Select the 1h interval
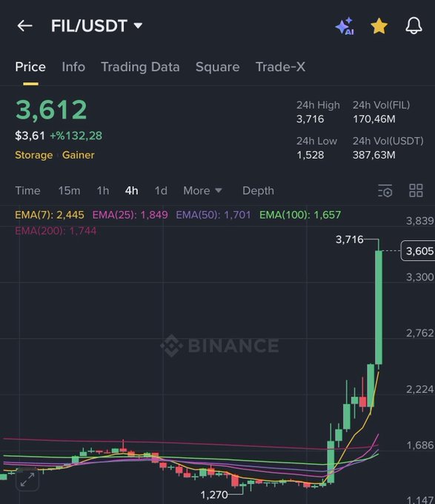 click(103, 190)
